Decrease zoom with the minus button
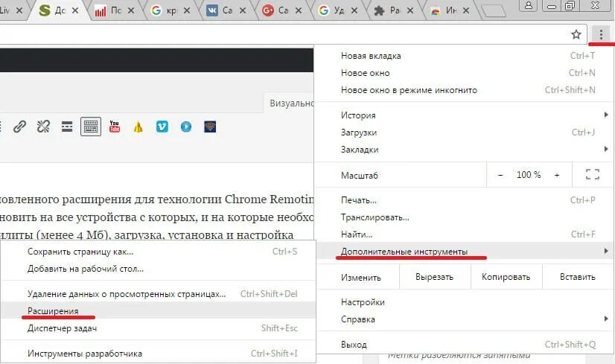The width and height of the screenshot is (615, 364). coord(500,175)
